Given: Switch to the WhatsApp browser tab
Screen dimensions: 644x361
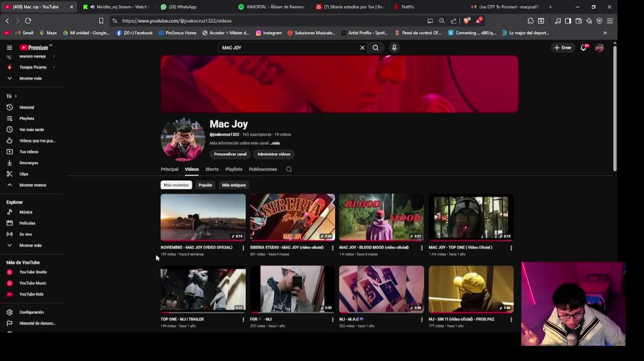Looking at the screenshot, I should [193, 7].
